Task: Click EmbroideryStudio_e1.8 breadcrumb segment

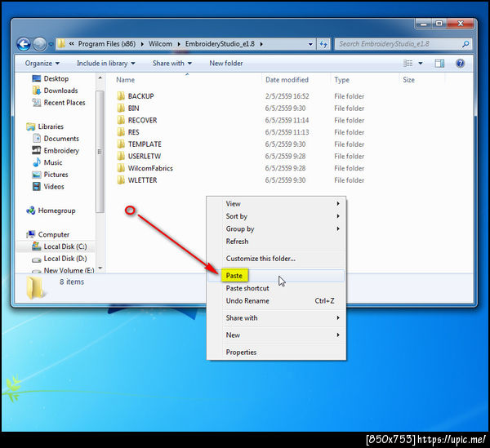Action: pyautogui.click(x=220, y=44)
